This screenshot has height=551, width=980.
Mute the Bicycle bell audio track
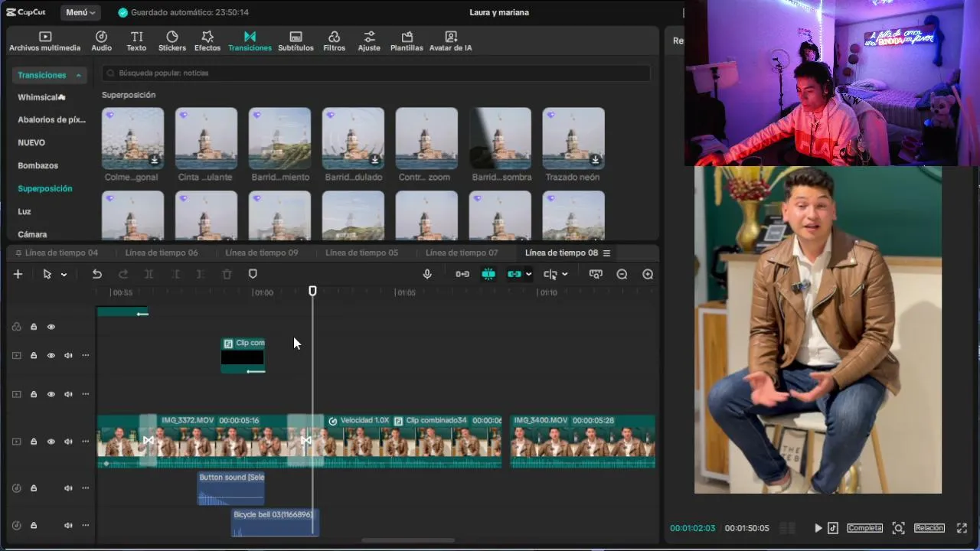pyautogui.click(x=68, y=526)
